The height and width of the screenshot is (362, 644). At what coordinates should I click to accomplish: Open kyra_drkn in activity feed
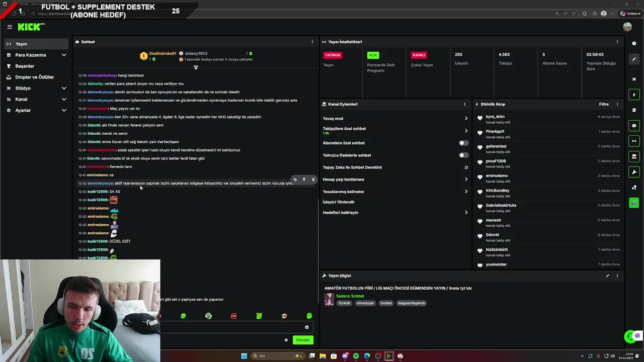click(495, 117)
